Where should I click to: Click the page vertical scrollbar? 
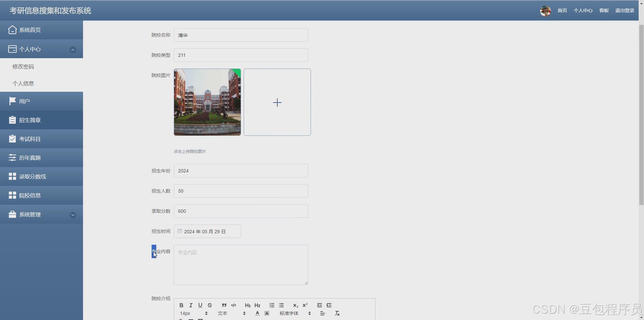(641, 114)
